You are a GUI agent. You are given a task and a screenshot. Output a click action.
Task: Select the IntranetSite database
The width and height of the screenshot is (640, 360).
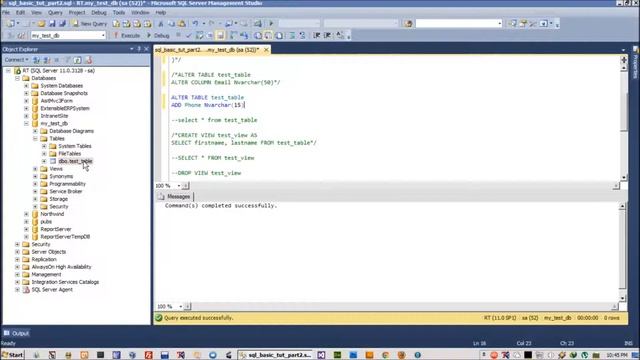54,116
